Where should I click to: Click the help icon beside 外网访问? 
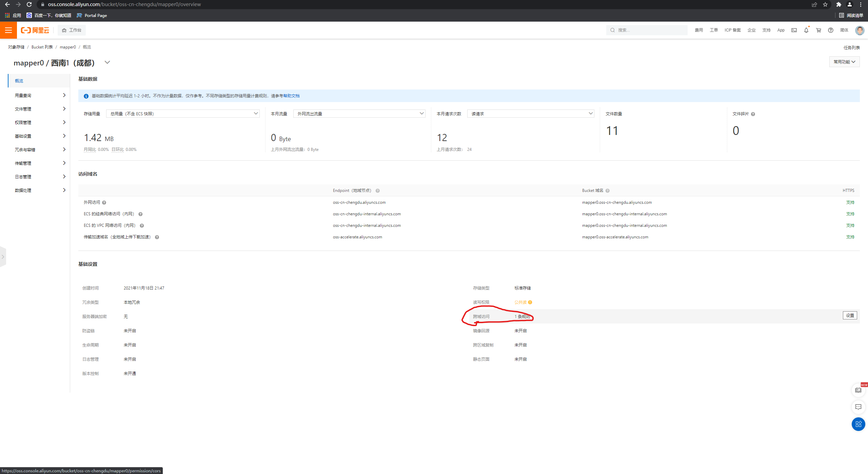104,203
